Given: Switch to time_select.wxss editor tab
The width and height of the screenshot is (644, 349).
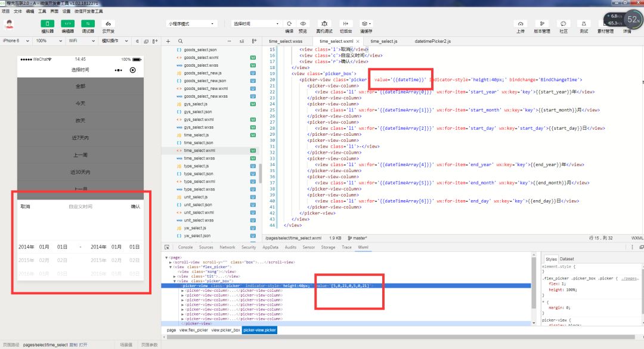Looking at the screenshot, I should pyautogui.click(x=286, y=42).
